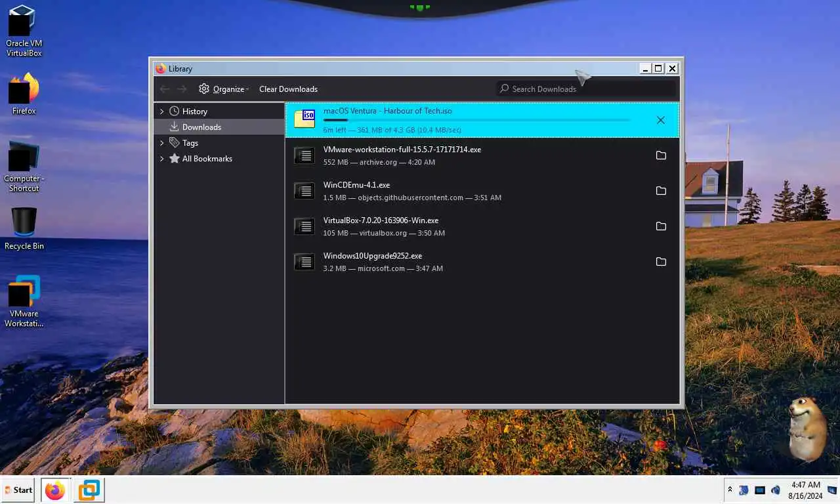Click the Clear Downloads button

288,89
